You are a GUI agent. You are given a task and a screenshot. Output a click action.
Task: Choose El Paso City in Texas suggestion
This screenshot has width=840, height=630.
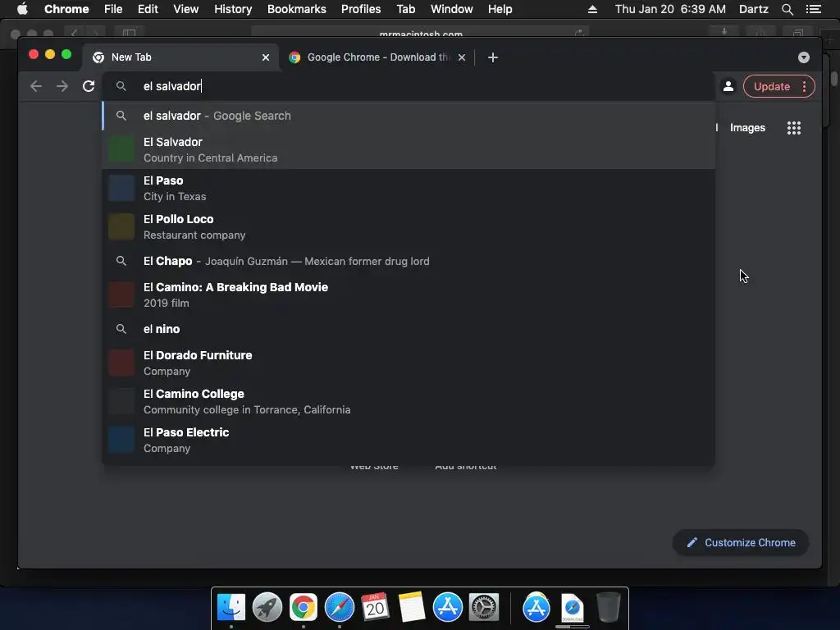(x=409, y=188)
